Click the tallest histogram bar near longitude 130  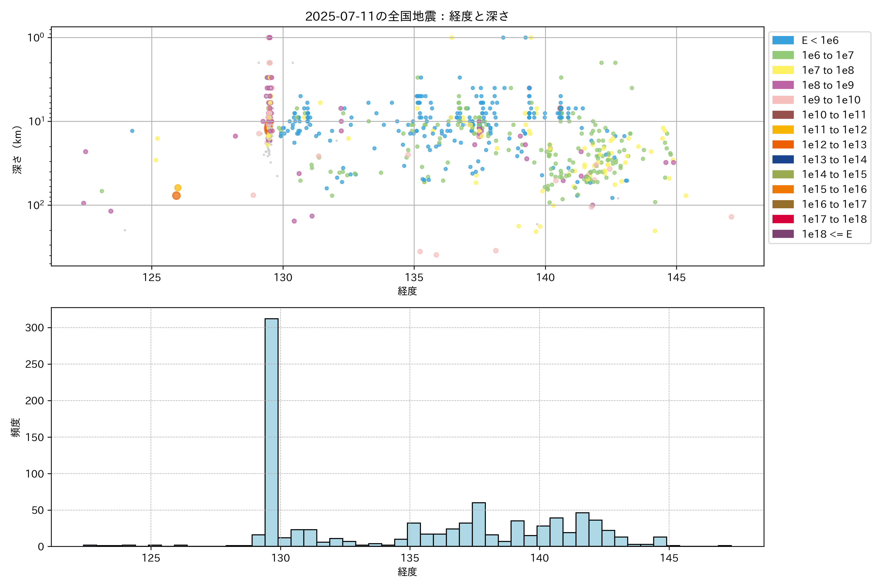tap(271, 431)
